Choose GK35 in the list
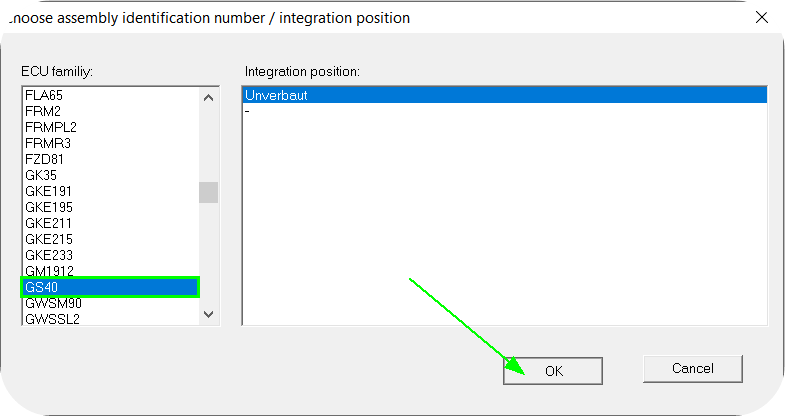 (x=41, y=175)
